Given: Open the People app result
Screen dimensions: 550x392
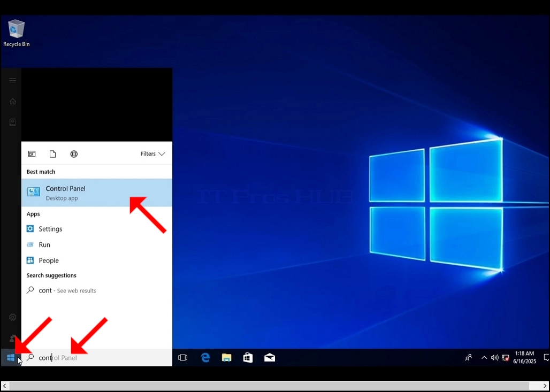Looking at the screenshot, I should click(97, 260).
